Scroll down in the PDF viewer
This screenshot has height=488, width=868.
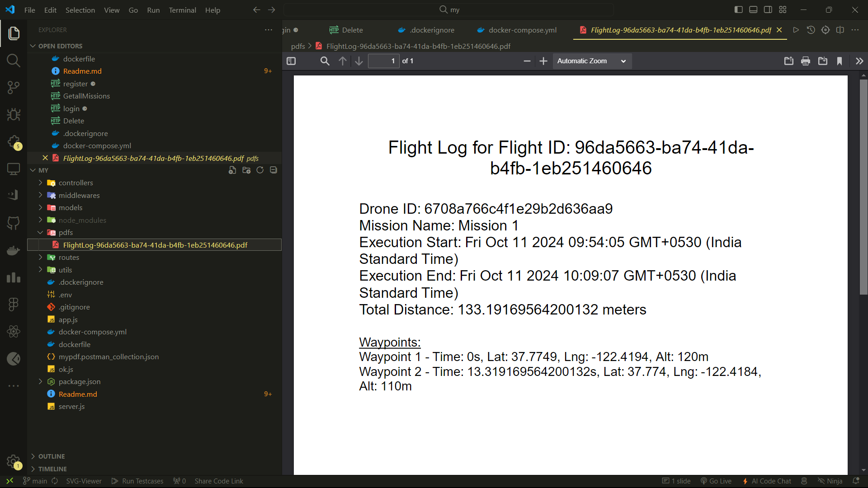pyautogui.click(x=359, y=61)
